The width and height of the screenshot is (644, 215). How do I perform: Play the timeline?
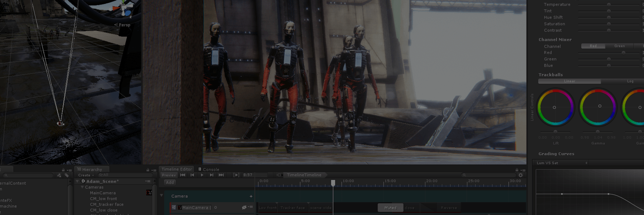[202, 175]
